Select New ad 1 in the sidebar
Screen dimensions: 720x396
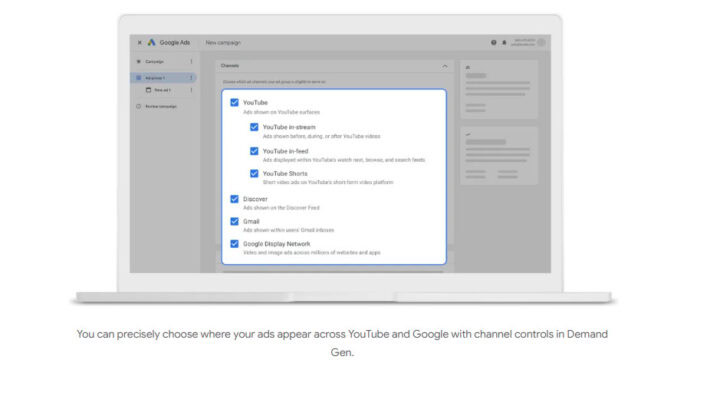162,90
